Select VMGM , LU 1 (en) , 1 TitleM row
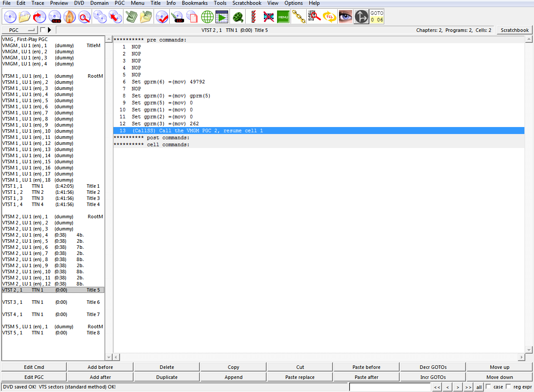Viewport: 534px width, 392px height. pyautogui.click(x=53, y=45)
